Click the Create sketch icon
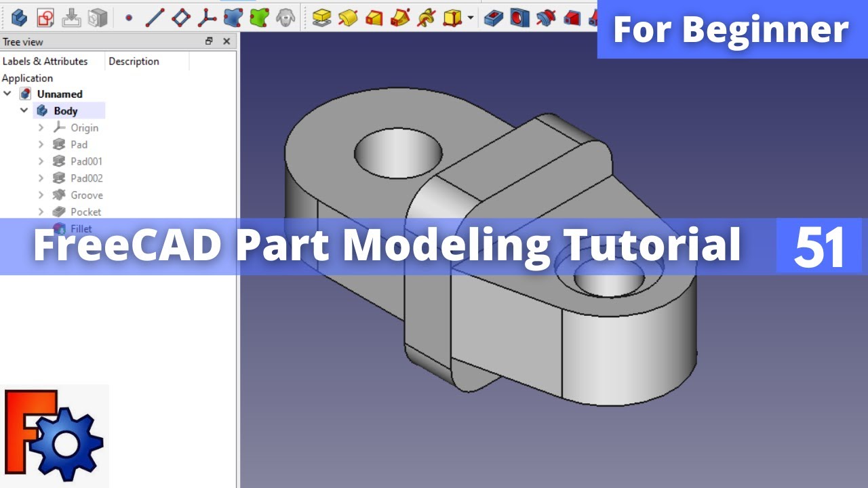This screenshot has width=868, height=488. (x=45, y=18)
